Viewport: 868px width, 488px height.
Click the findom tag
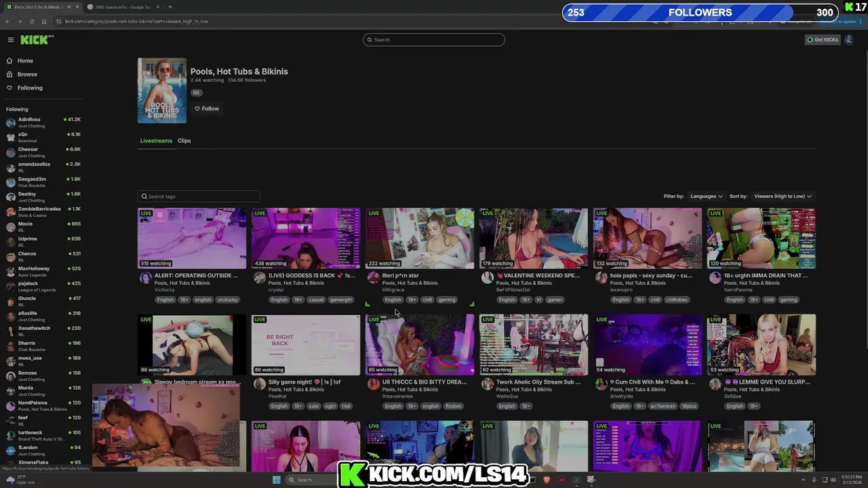(453, 406)
